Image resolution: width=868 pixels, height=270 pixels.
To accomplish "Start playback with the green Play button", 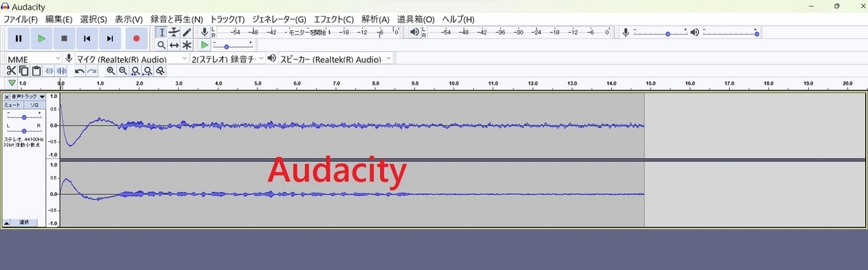I will (41, 38).
